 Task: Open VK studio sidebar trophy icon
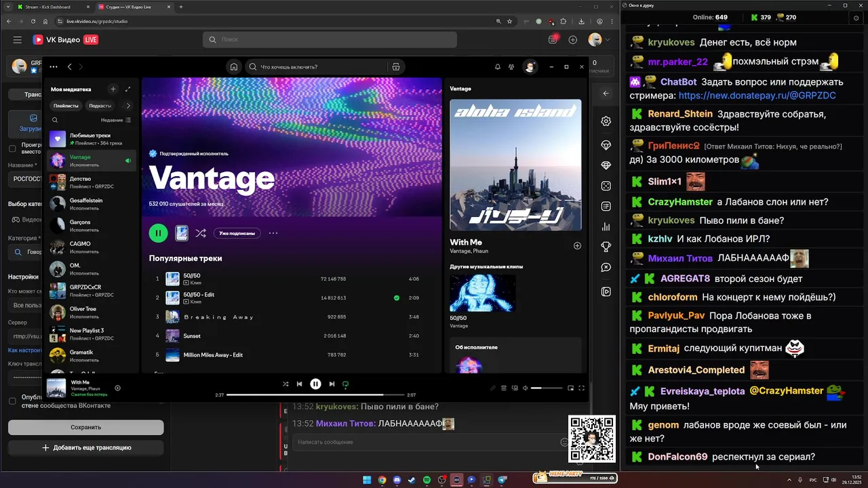606,247
